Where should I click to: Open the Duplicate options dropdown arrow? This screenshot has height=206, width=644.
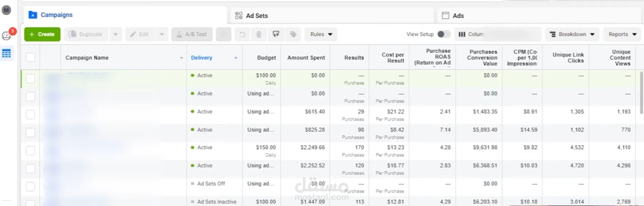click(x=116, y=34)
